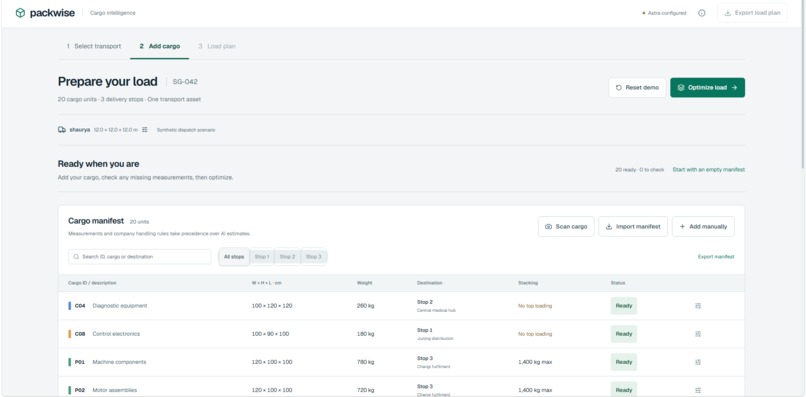Viewport: 806px width, 397px height.
Task: Click the blue color marker of C04
Action: (69, 306)
